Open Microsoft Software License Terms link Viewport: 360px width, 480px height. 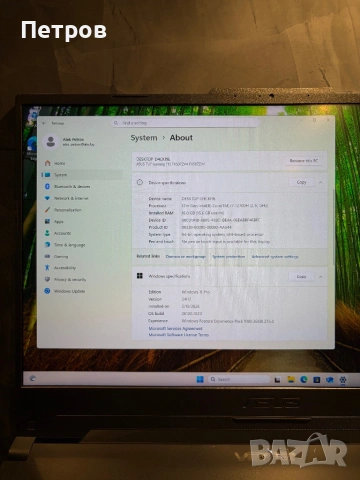pyautogui.click(x=179, y=335)
